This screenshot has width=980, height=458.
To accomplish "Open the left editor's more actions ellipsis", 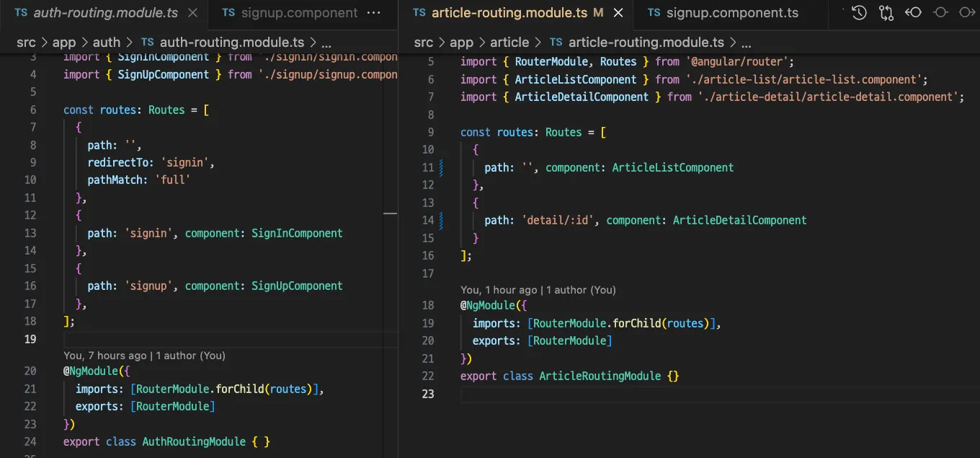I will pos(374,13).
